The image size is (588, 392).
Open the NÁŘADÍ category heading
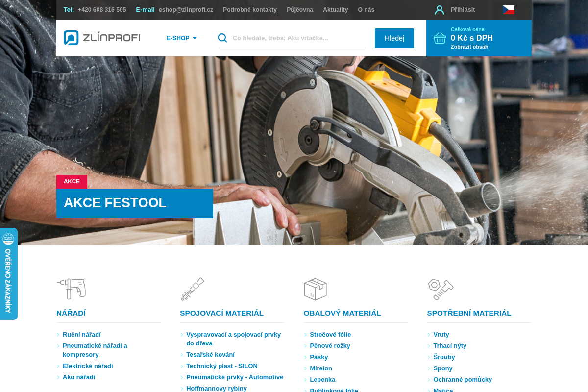71,313
